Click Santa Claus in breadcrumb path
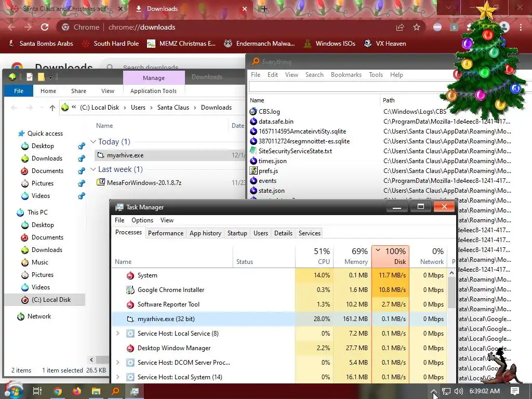This screenshot has width=532, height=399. pyautogui.click(x=173, y=108)
